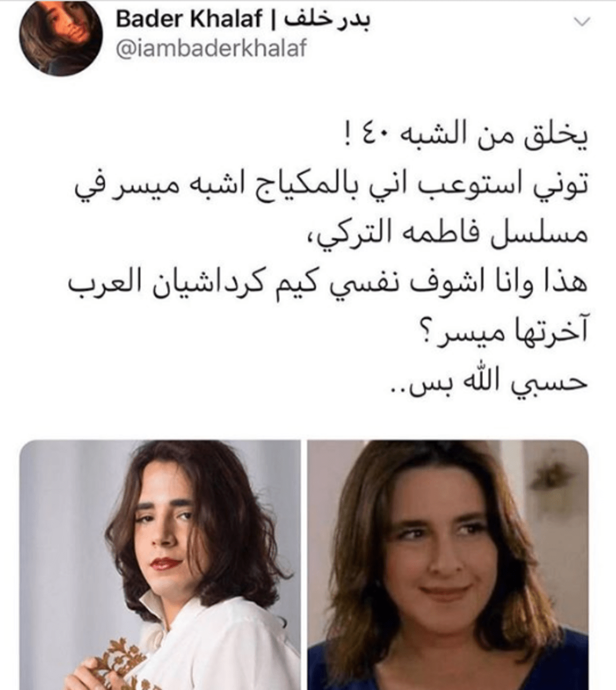Open the left photo with white shirt

click(x=160, y=565)
